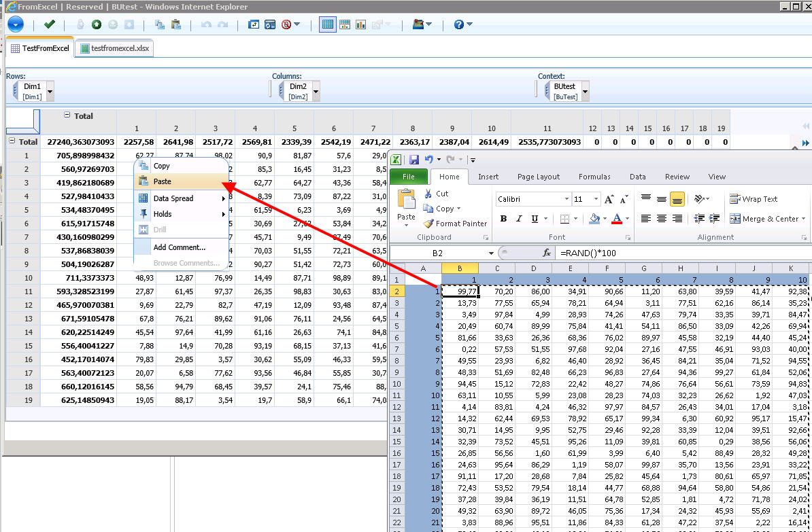
Task: Open the Data Spread submenu
Action: point(182,198)
